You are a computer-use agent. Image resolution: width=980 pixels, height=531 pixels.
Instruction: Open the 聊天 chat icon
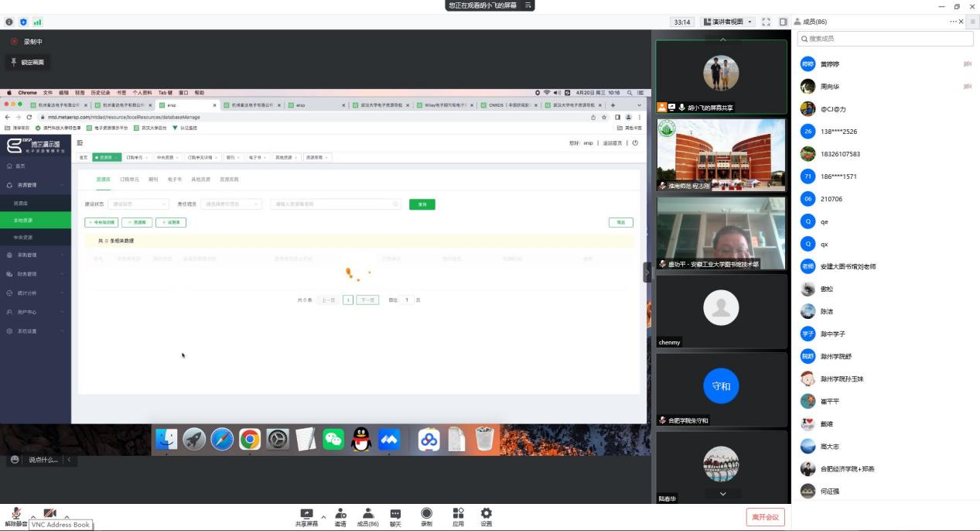[x=395, y=517]
